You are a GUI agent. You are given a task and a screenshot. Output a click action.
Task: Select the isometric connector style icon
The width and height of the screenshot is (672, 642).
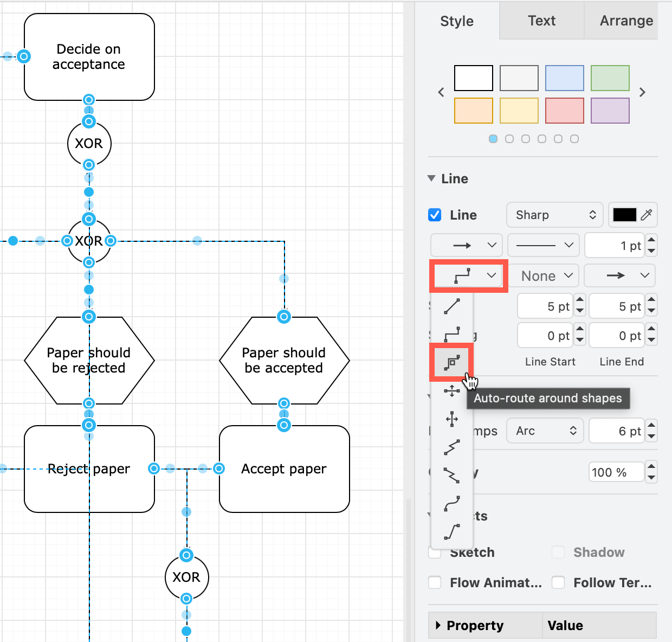pos(452,447)
